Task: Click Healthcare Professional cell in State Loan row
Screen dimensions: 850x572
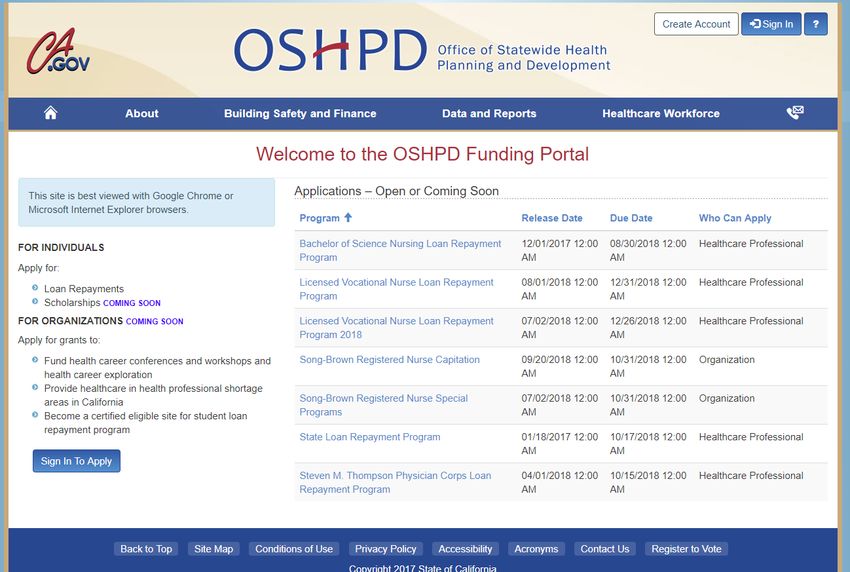Action: coord(751,437)
